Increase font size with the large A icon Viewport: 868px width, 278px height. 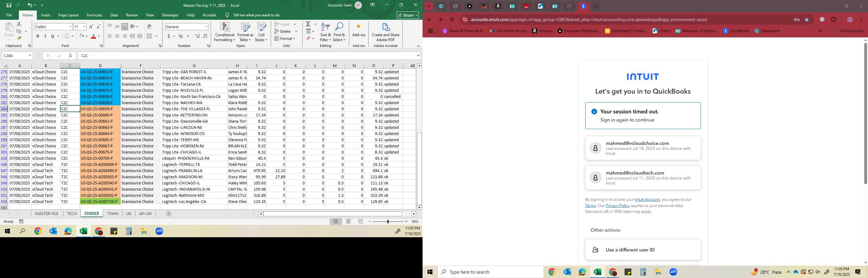[x=91, y=27]
